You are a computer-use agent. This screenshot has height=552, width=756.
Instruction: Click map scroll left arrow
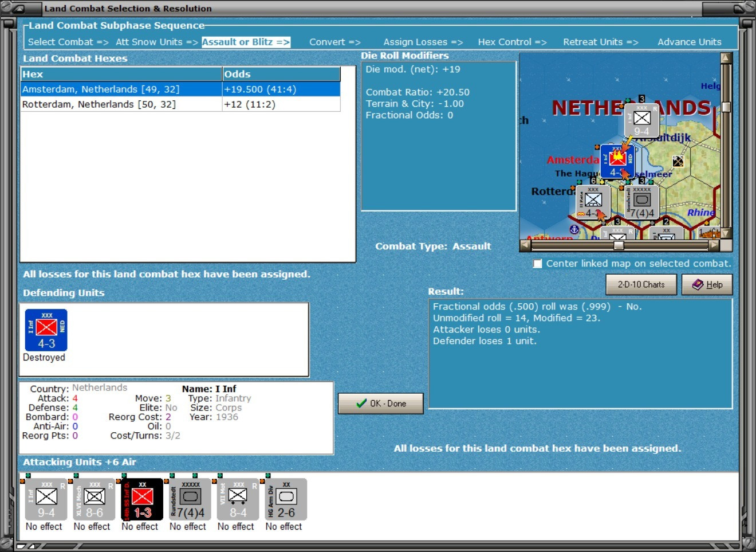[x=525, y=245]
